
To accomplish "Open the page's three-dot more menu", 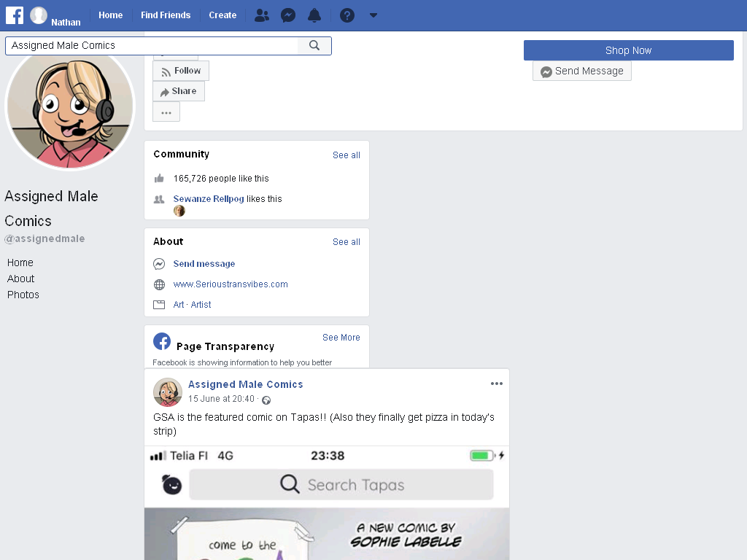I will (x=166, y=113).
